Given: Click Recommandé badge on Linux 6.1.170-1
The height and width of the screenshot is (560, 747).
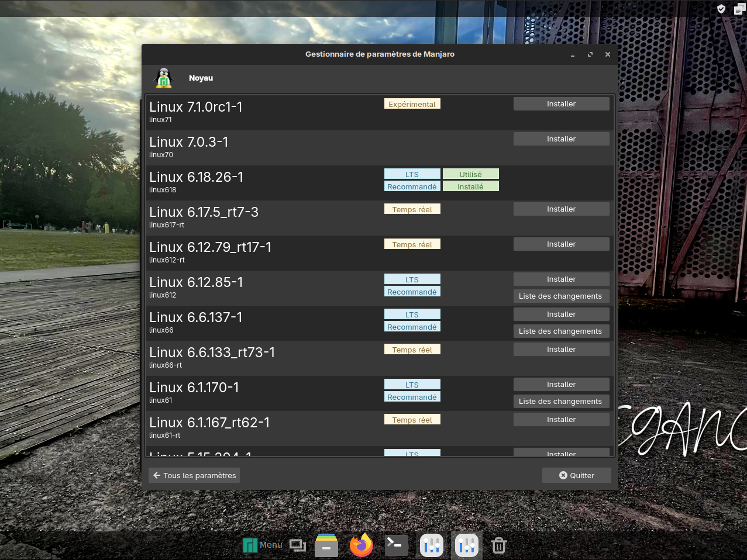Looking at the screenshot, I should click(x=412, y=397).
